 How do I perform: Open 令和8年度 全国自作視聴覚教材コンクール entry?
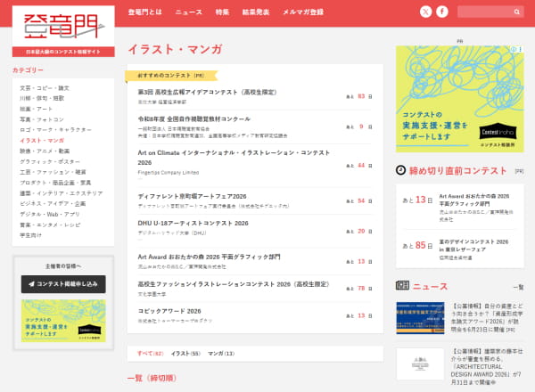[x=193, y=119]
